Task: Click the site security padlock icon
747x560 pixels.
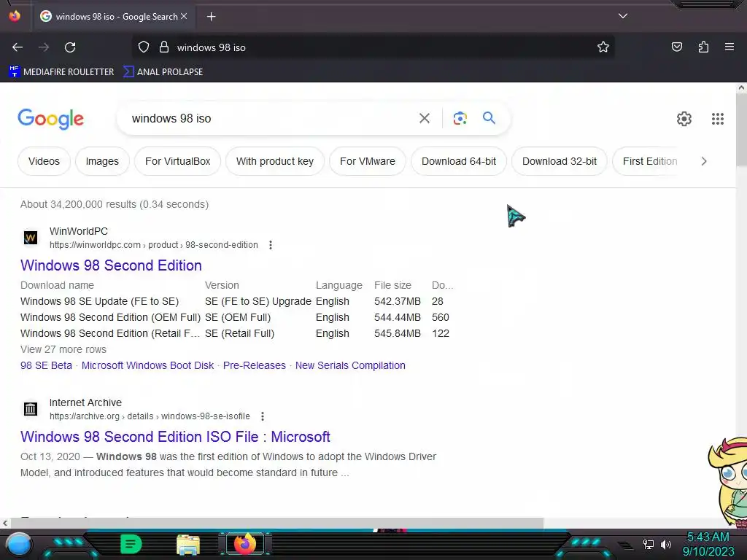Action: [164, 47]
